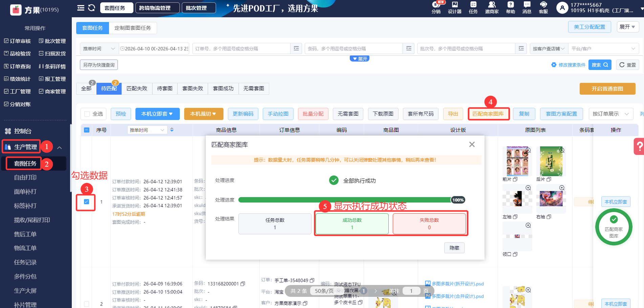Image resolution: width=644 pixels, height=308 pixels.
Task: Click the 客服 customer service icon
Action: [543, 7]
